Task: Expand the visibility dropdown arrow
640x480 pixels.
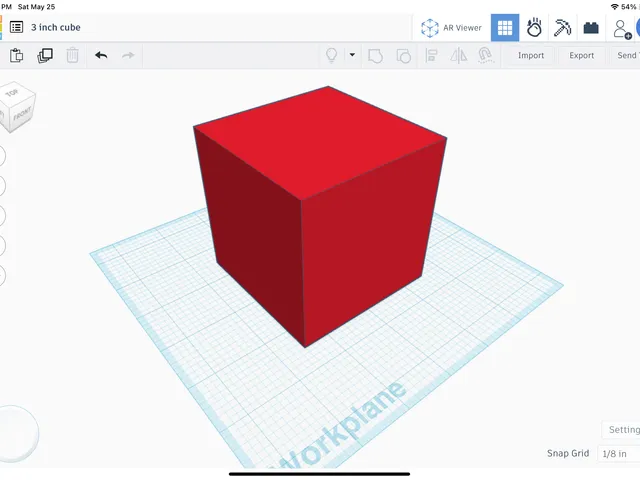Action: [x=352, y=55]
